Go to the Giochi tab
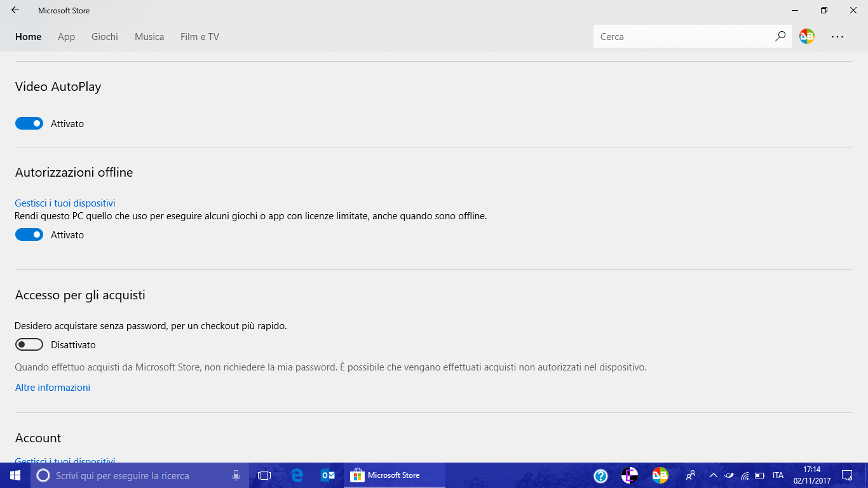The height and width of the screenshot is (488, 868). pos(105,37)
